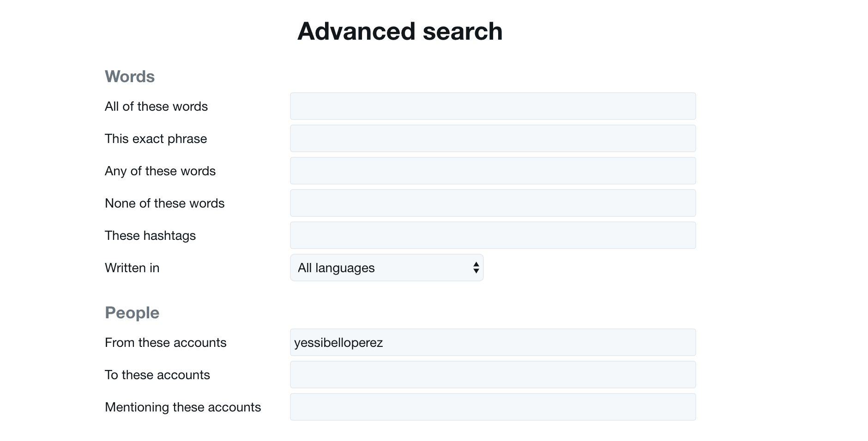Click the 'To these accounts' label
Image resolution: width=868 pixels, height=441 pixels.
point(157,375)
